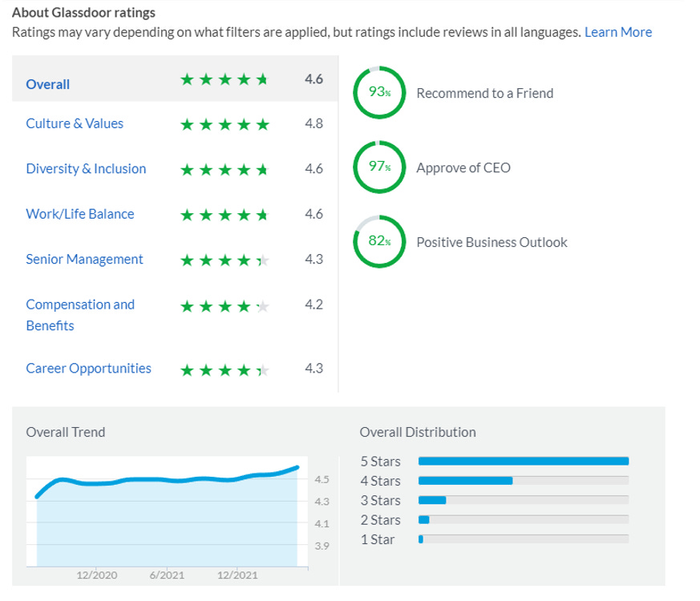Click the 1 Star label
This screenshot has width=700, height=601.
tap(377, 540)
